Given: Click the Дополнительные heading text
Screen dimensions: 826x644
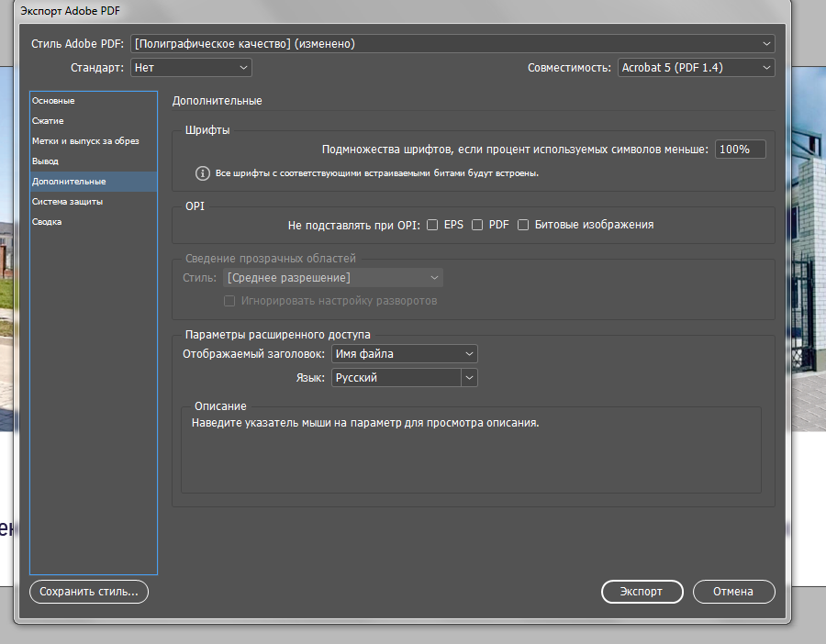Looking at the screenshot, I should tap(217, 101).
